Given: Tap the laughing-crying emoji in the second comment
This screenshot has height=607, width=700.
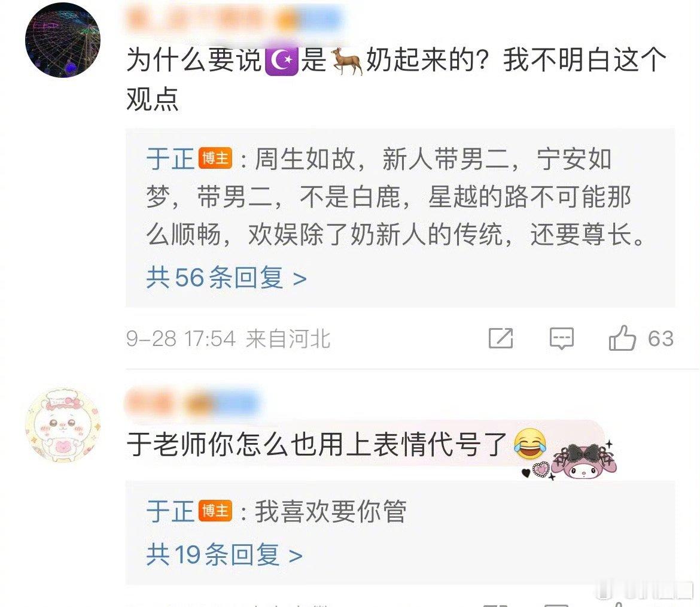Looking at the screenshot, I should pyautogui.click(x=530, y=443).
